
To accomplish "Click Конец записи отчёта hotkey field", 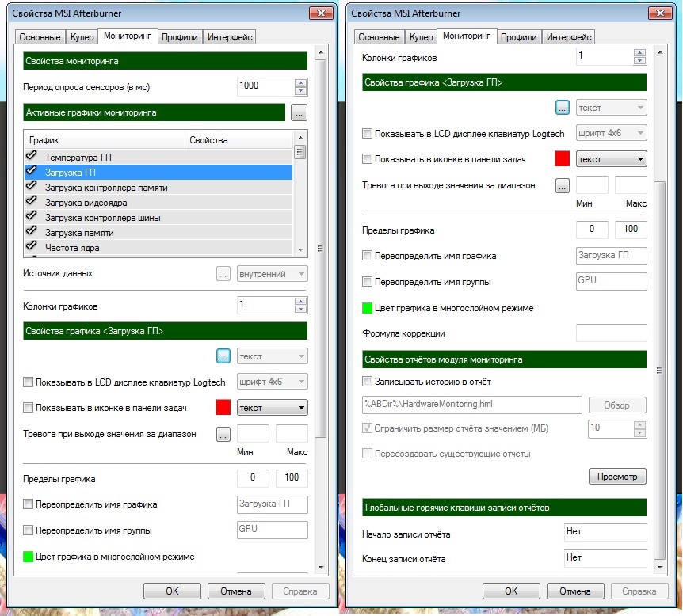I will point(605,558).
